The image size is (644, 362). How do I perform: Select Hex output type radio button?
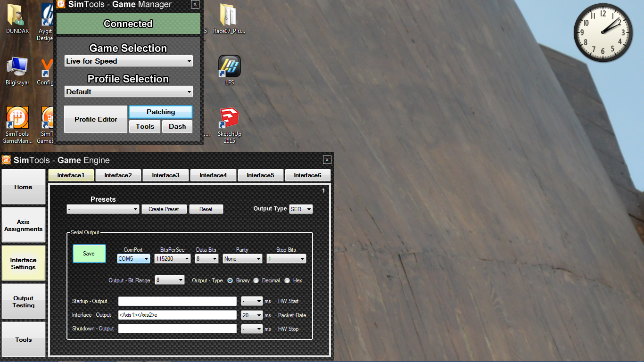pos(287,280)
